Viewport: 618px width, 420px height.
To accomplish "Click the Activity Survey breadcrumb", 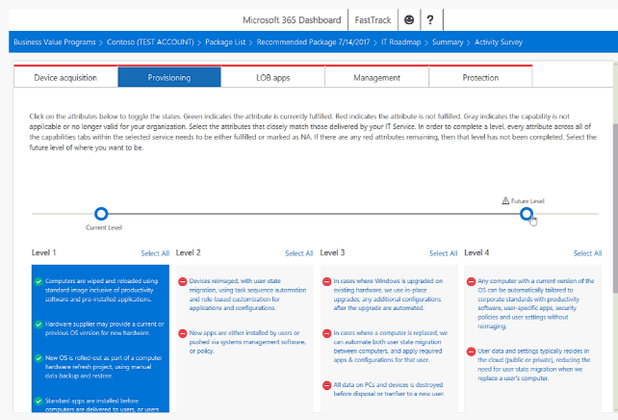I will pos(498,42).
